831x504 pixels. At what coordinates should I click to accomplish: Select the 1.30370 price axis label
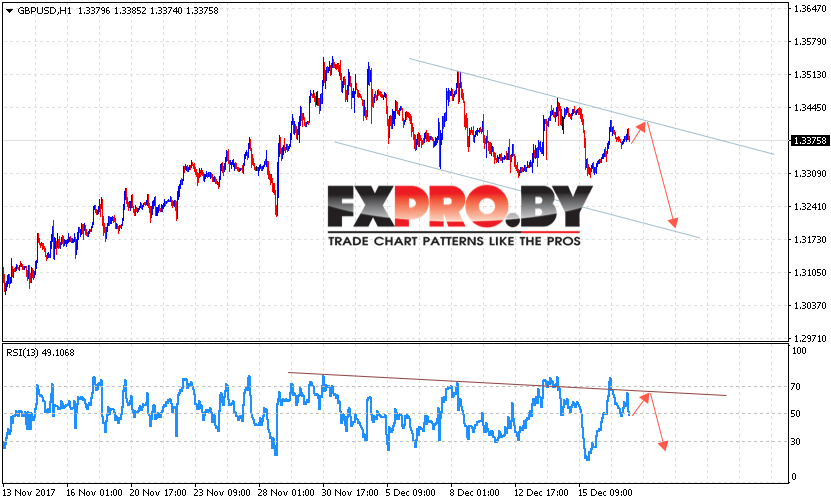[x=809, y=305]
